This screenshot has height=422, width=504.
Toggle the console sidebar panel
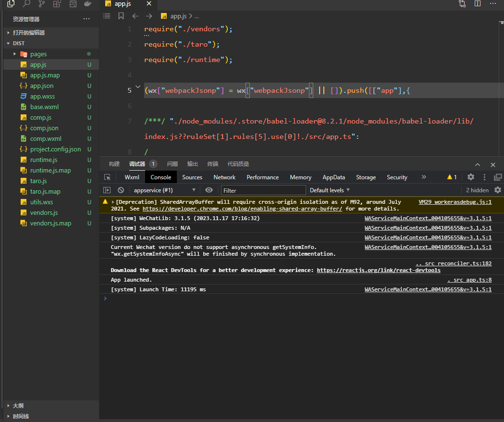tap(107, 190)
